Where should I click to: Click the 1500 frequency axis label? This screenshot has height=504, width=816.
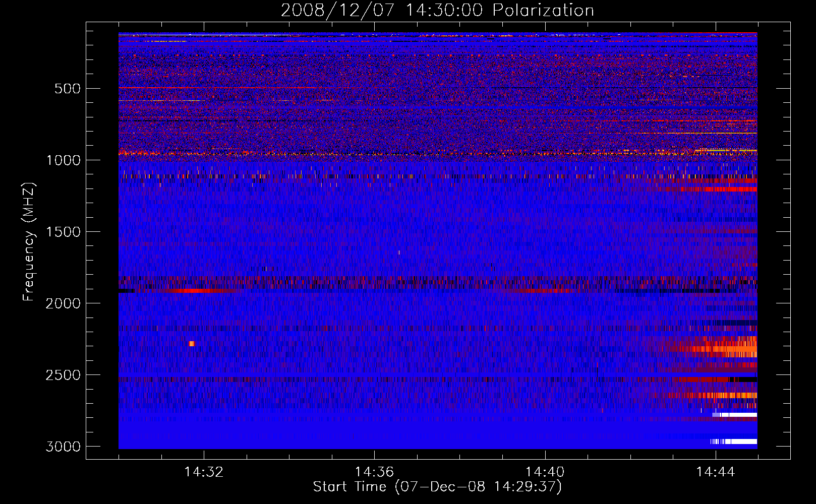[63, 232]
